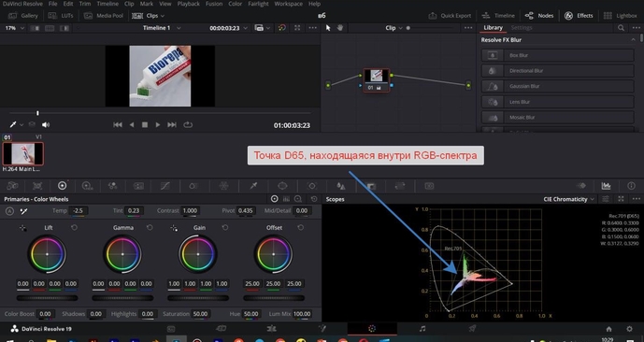Open the Color Match palette
The width and height of the screenshot is (644, 342).
click(x=37, y=186)
